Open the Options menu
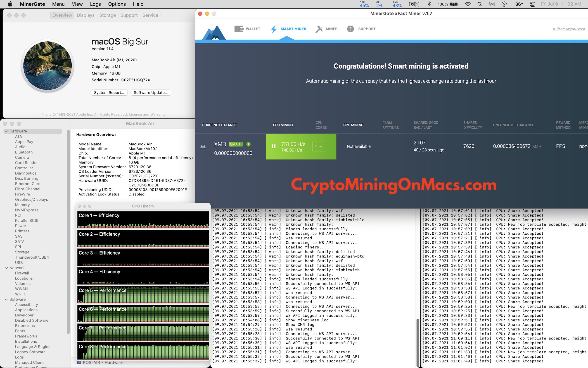This screenshot has height=368, width=588. tap(117, 4)
